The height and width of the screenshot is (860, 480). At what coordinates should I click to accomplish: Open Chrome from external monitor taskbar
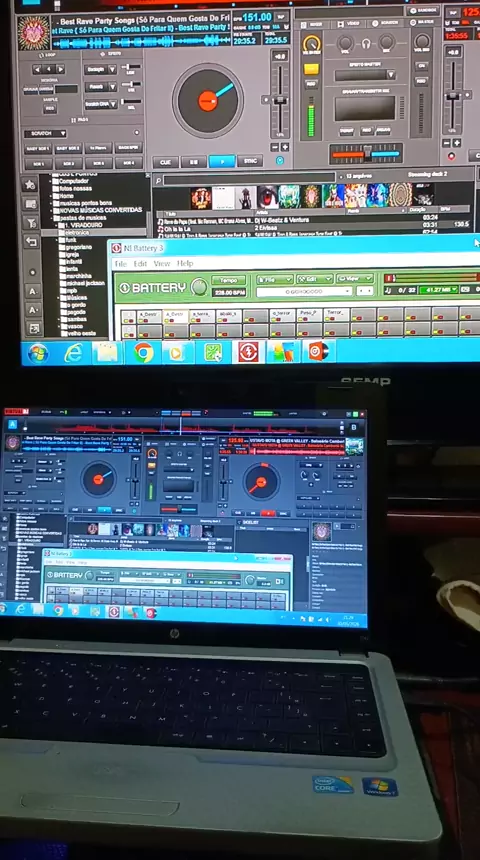point(143,353)
